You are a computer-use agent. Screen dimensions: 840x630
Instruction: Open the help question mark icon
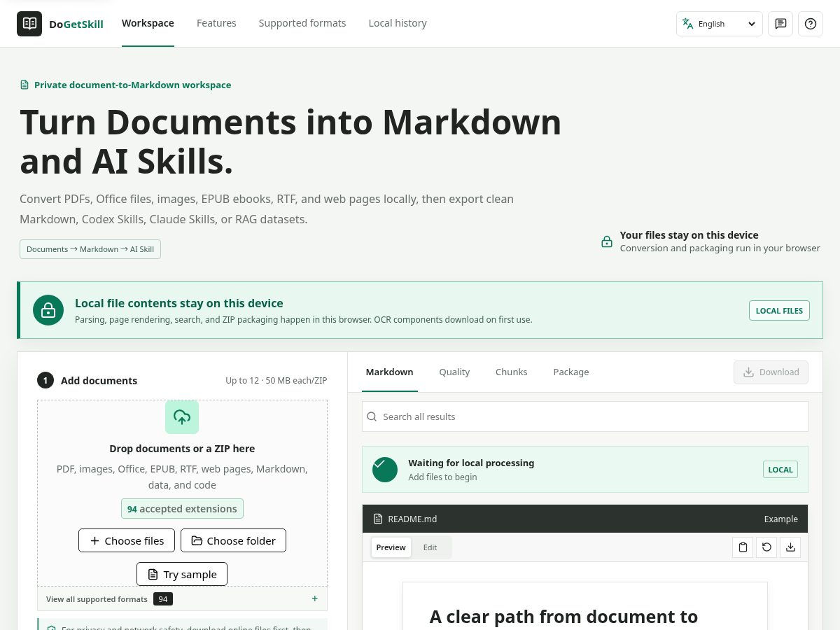(x=811, y=24)
